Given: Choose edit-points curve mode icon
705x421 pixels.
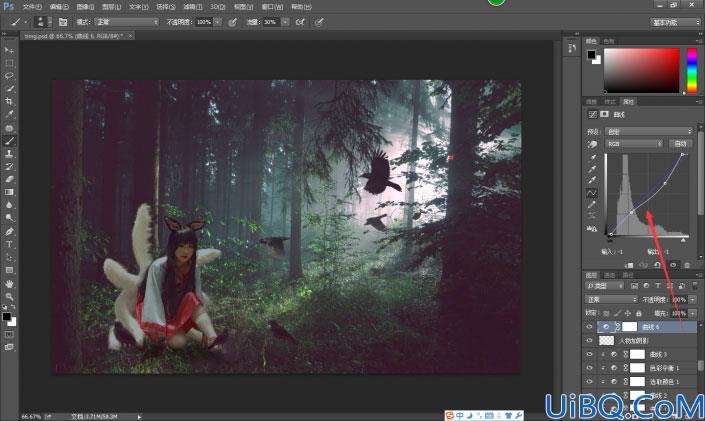Looking at the screenshot, I should 593,193.
